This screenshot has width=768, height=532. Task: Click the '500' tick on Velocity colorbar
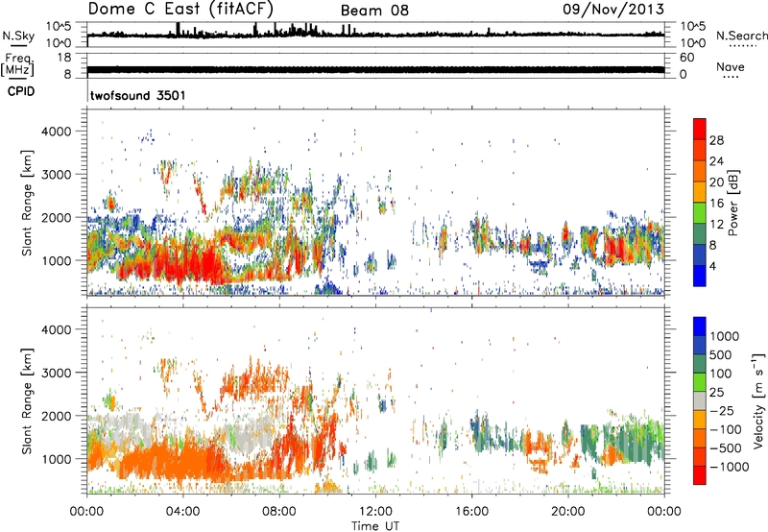[722, 354]
